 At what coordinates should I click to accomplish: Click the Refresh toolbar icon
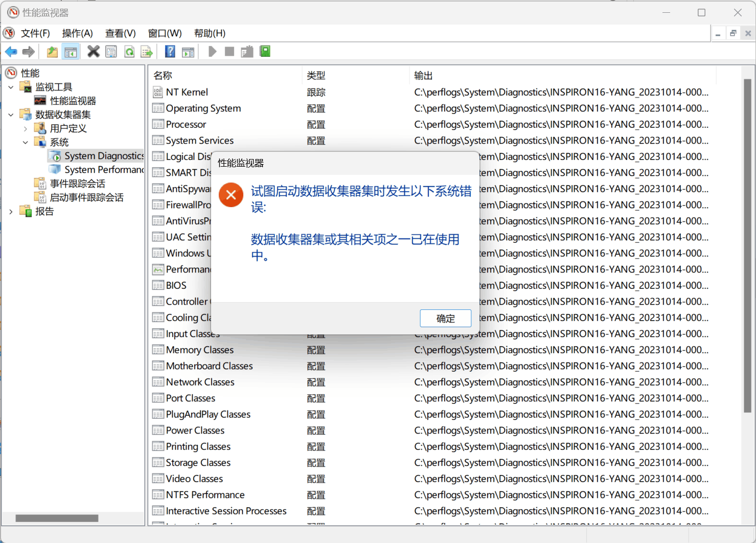coord(129,51)
